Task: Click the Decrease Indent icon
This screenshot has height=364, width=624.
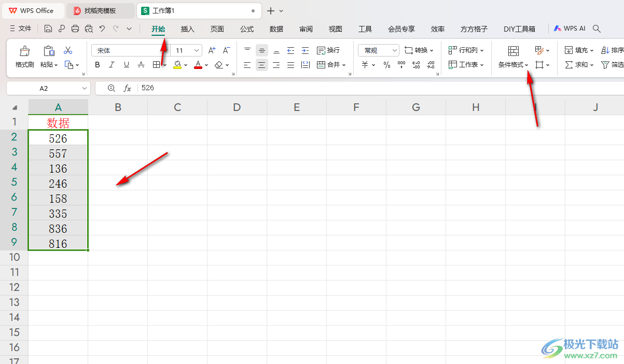Action: pyautogui.click(x=291, y=50)
